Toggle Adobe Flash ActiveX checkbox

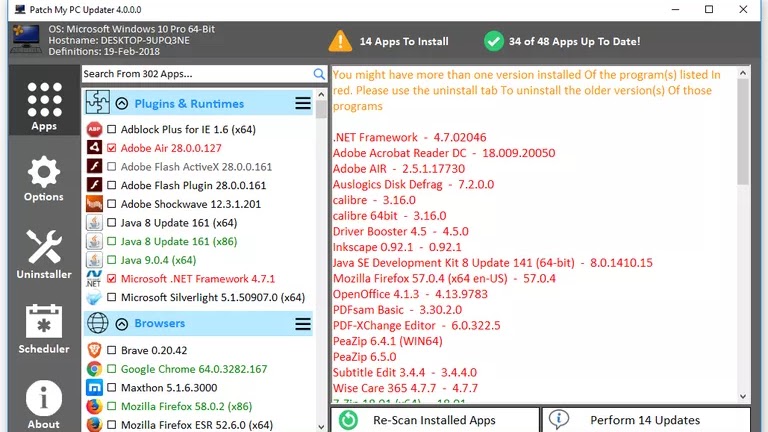coord(112,167)
